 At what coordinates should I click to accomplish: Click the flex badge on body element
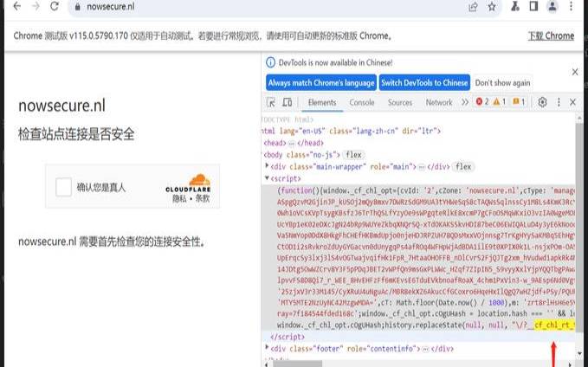pyautogui.click(x=353, y=155)
